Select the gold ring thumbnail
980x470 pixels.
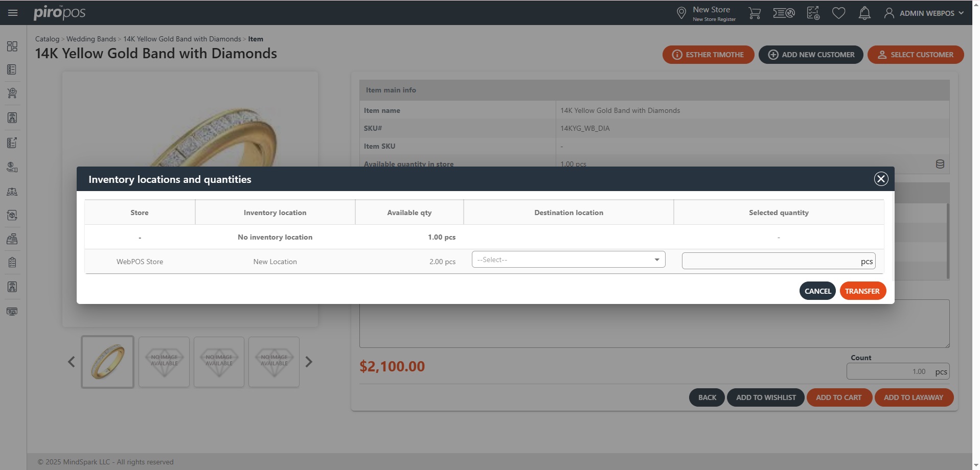point(107,362)
